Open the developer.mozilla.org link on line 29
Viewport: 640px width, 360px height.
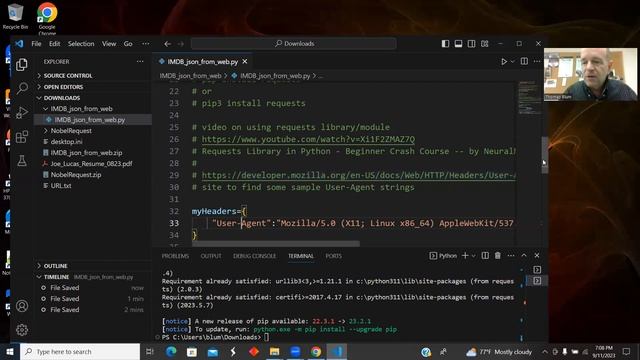coord(358,175)
